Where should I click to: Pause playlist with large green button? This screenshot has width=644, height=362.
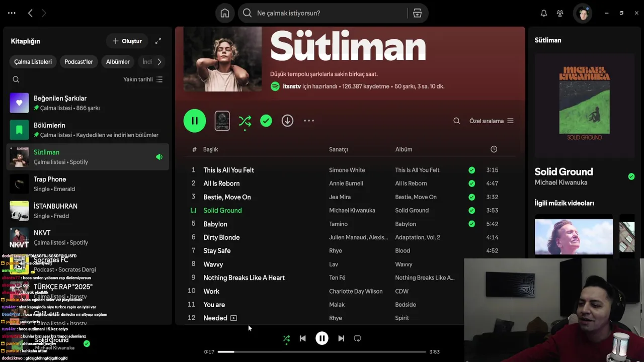195,121
